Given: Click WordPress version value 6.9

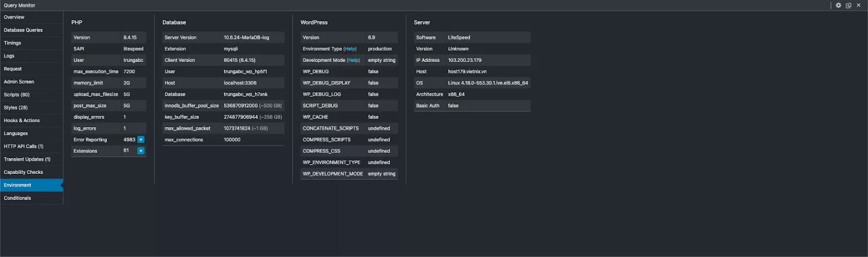Looking at the screenshot, I should pyautogui.click(x=372, y=37).
